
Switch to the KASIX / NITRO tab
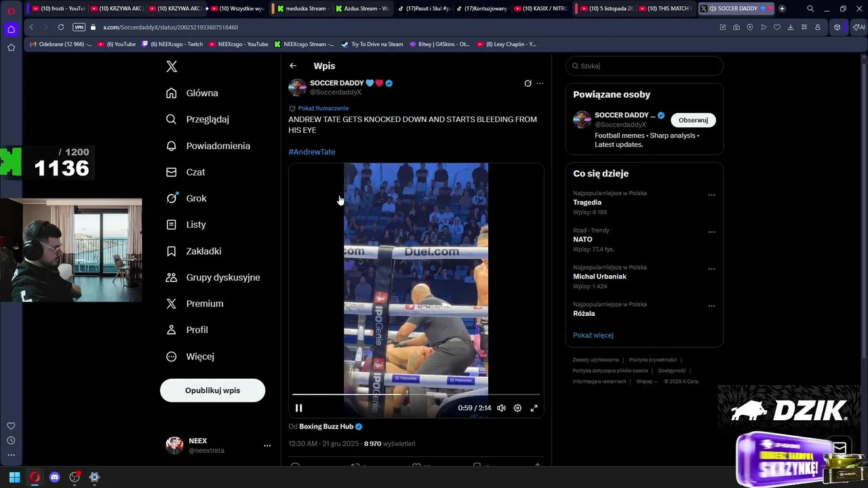point(540,9)
